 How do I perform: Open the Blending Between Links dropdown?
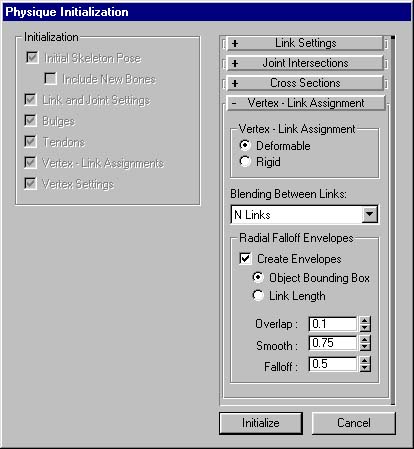tap(370, 214)
